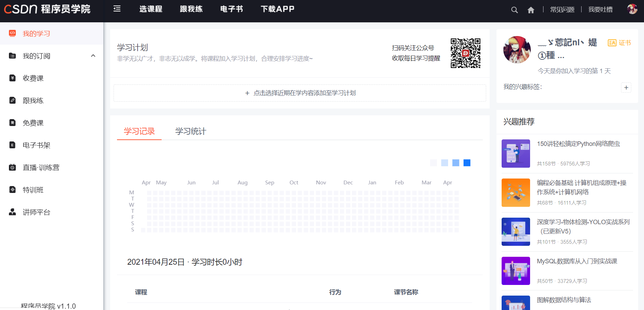Open 电子书 in top navigation
Image resolution: width=644 pixels, height=310 pixels.
click(x=232, y=9)
